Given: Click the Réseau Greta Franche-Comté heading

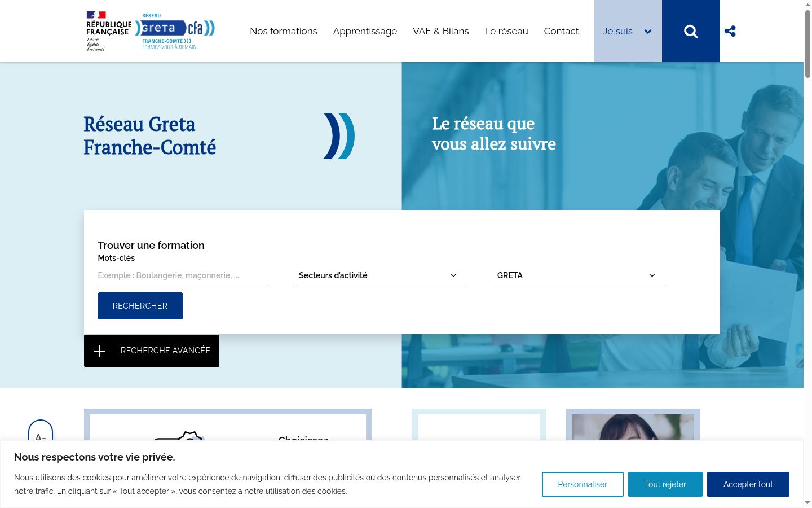Looking at the screenshot, I should [150, 135].
